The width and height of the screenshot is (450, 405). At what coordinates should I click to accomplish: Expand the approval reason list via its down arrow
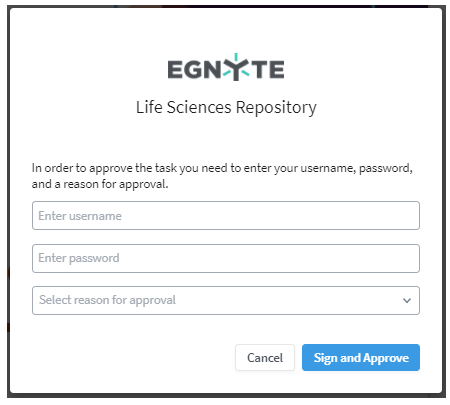pos(407,300)
